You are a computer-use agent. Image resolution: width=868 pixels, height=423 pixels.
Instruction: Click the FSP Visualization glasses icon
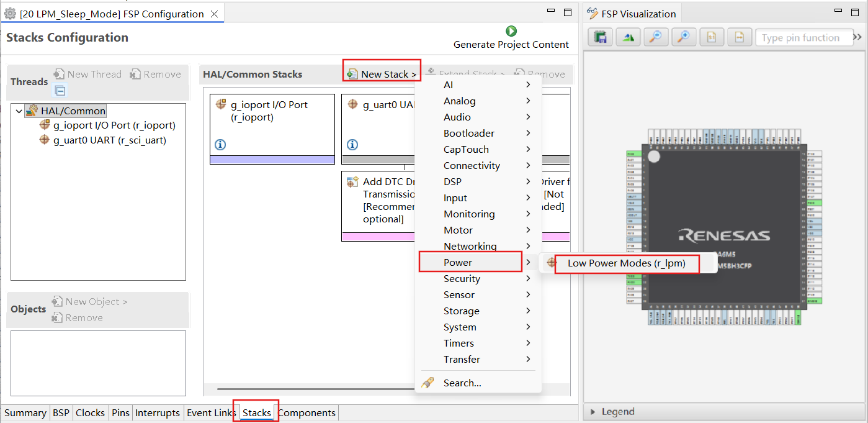pyautogui.click(x=592, y=14)
